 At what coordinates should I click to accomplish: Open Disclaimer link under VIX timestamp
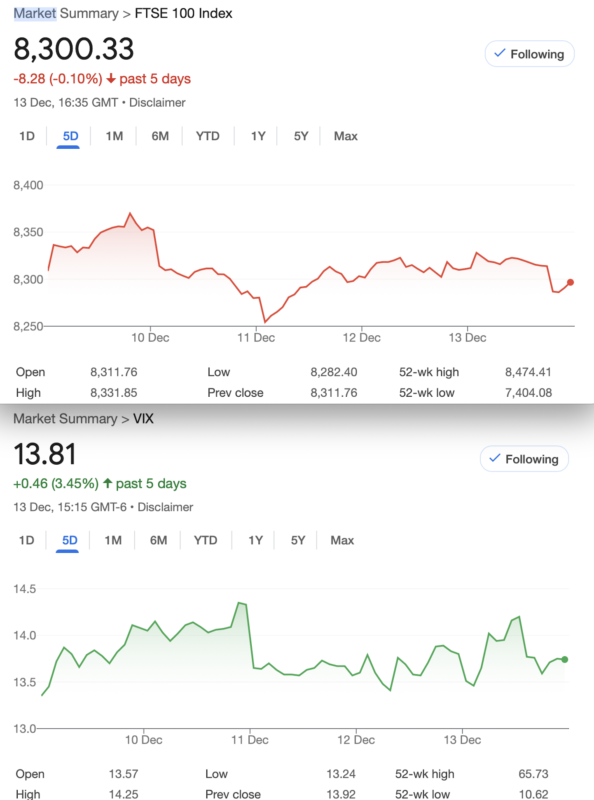click(165, 507)
